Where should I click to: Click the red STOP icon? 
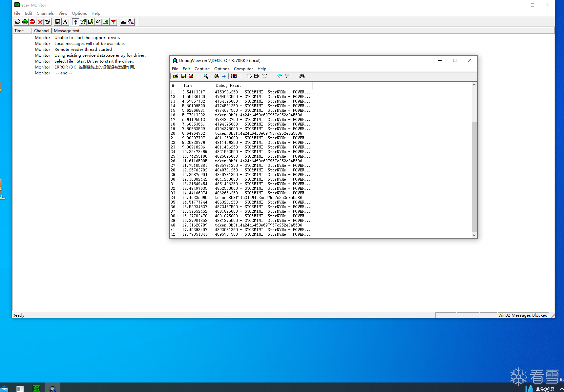tap(32, 22)
